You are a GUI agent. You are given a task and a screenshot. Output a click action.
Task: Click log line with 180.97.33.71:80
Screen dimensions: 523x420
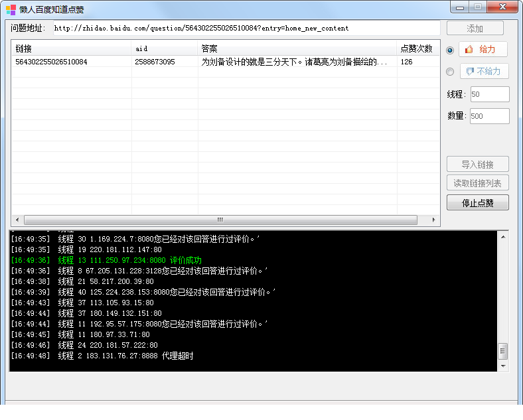[x=80, y=334]
